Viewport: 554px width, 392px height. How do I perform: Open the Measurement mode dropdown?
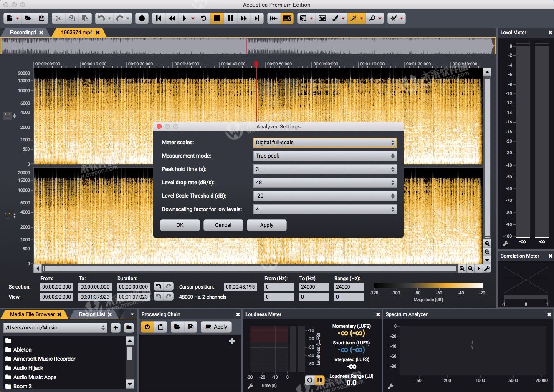[x=325, y=156]
